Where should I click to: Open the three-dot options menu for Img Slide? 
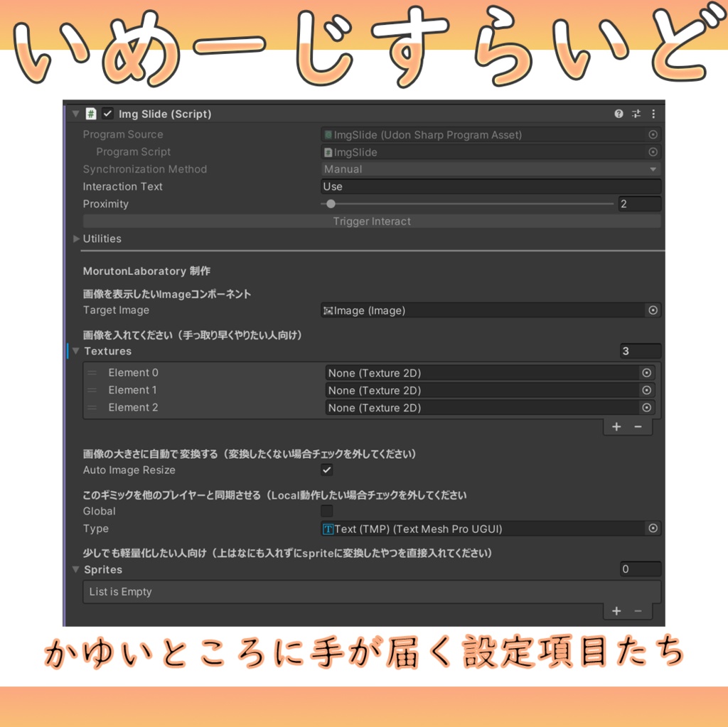(x=653, y=114)
